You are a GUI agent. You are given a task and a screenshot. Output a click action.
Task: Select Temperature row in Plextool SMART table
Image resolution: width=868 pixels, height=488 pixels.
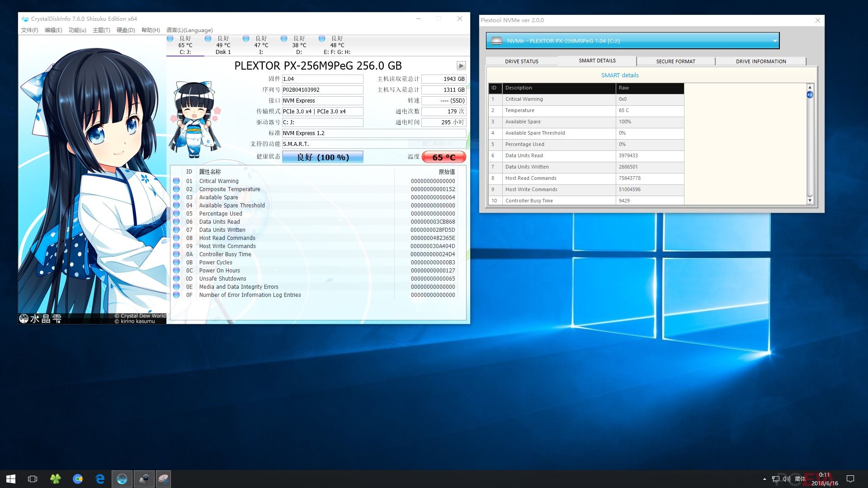(x=586, y=111)
